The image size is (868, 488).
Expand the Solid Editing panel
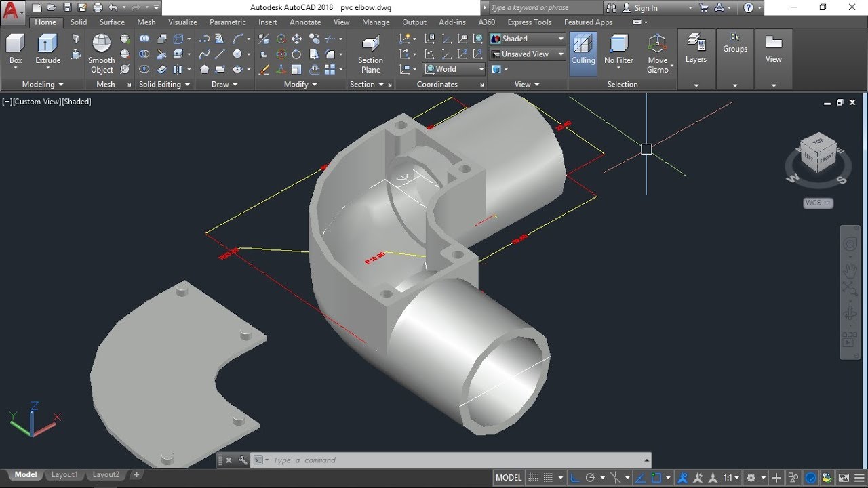click(164, 85)
